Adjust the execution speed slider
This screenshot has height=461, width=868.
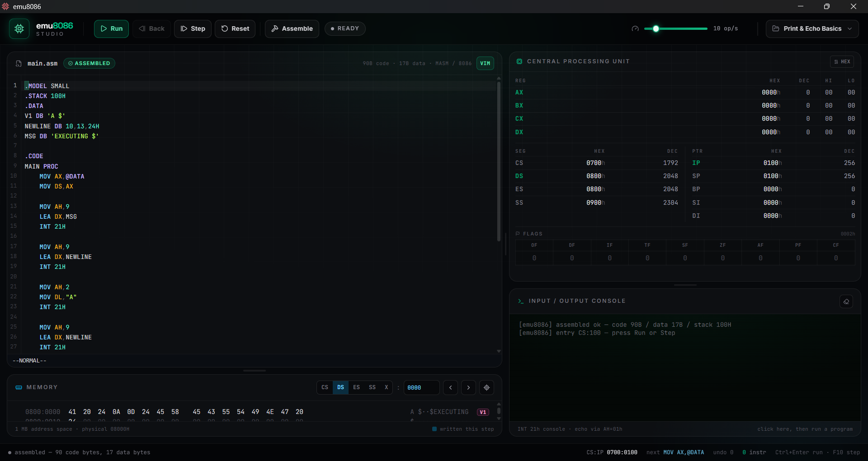pyautogui.click(x=675, y=28)
